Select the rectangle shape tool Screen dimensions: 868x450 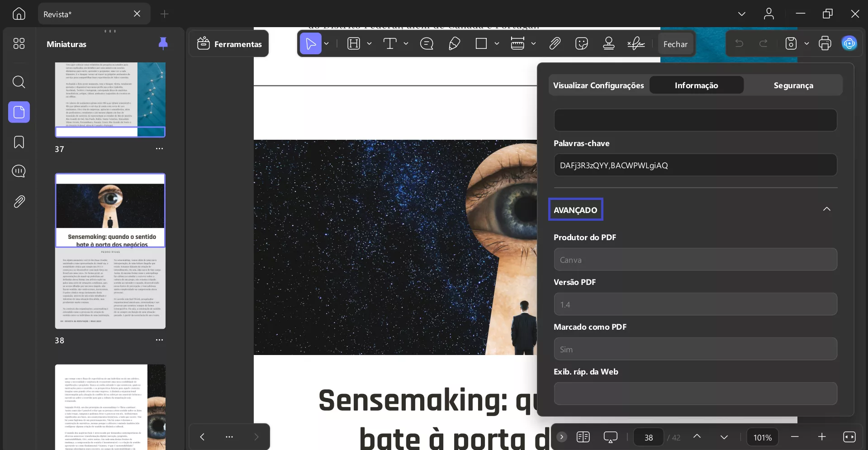(x=481, y=43)
